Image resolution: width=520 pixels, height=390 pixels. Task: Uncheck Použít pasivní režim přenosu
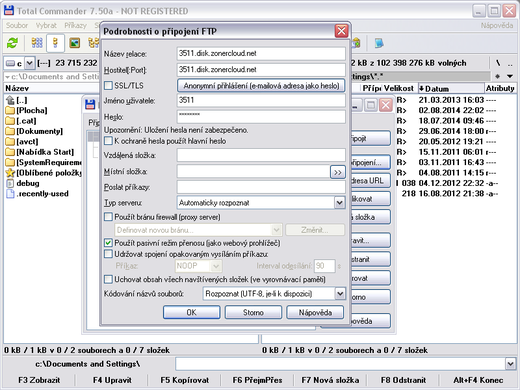108,243
